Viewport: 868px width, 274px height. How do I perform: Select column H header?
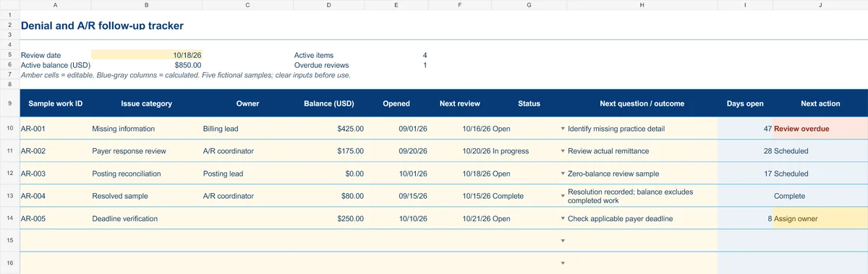(642, 5)
